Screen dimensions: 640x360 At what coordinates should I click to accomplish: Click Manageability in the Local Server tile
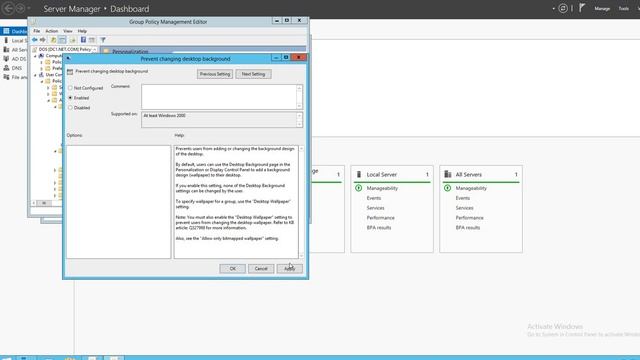(x=382, y=188)
